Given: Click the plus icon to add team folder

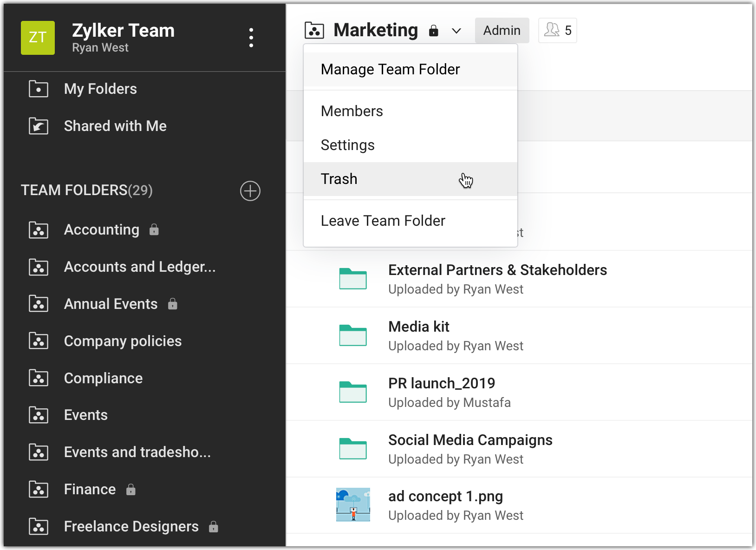Looking at the screenshot, I should 250,191.
